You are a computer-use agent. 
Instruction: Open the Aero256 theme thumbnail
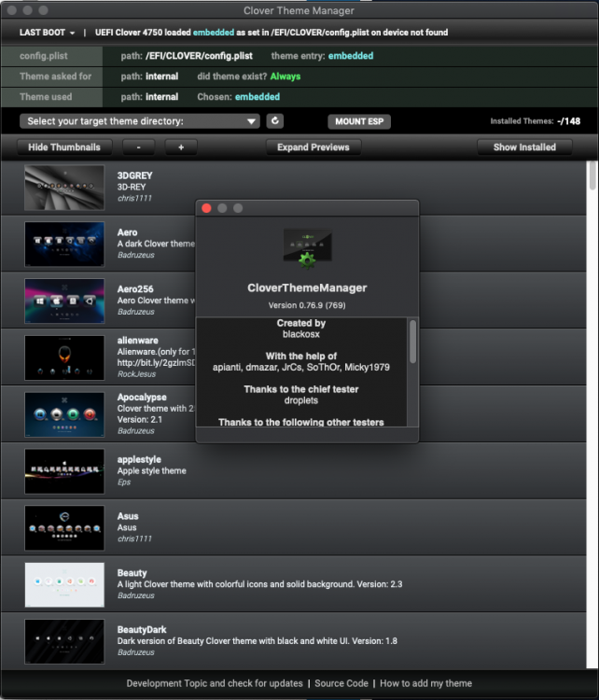[64, 301]
